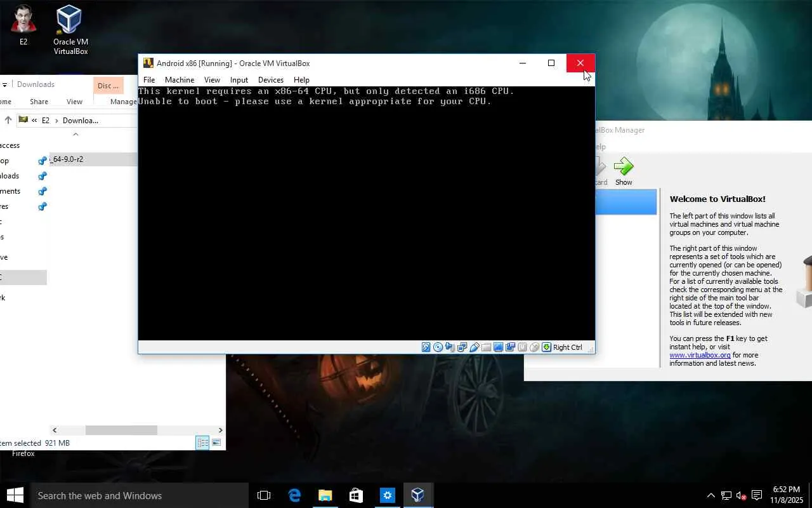Image resolution: width=812 pixels, height=508 pixels.
Task: Click the hard disk activity indicator in VM status bar
Action: 426,347
